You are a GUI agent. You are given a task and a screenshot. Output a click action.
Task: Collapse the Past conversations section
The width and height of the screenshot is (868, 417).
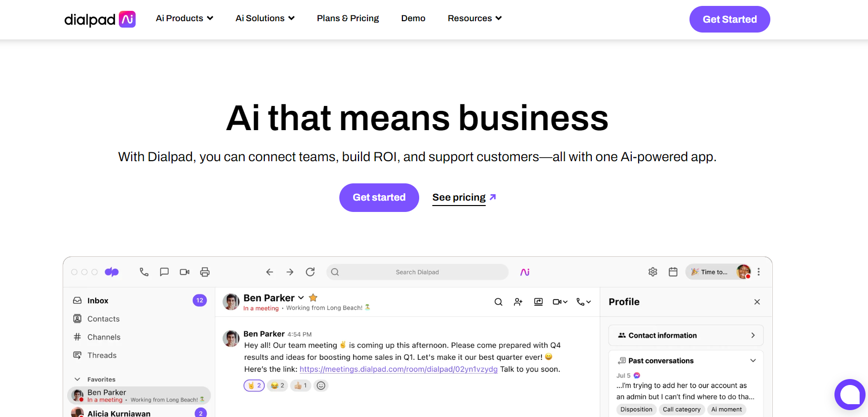coord(753,361)
